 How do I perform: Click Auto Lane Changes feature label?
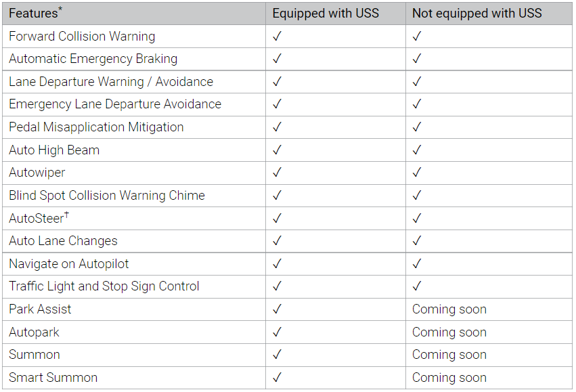63,241
